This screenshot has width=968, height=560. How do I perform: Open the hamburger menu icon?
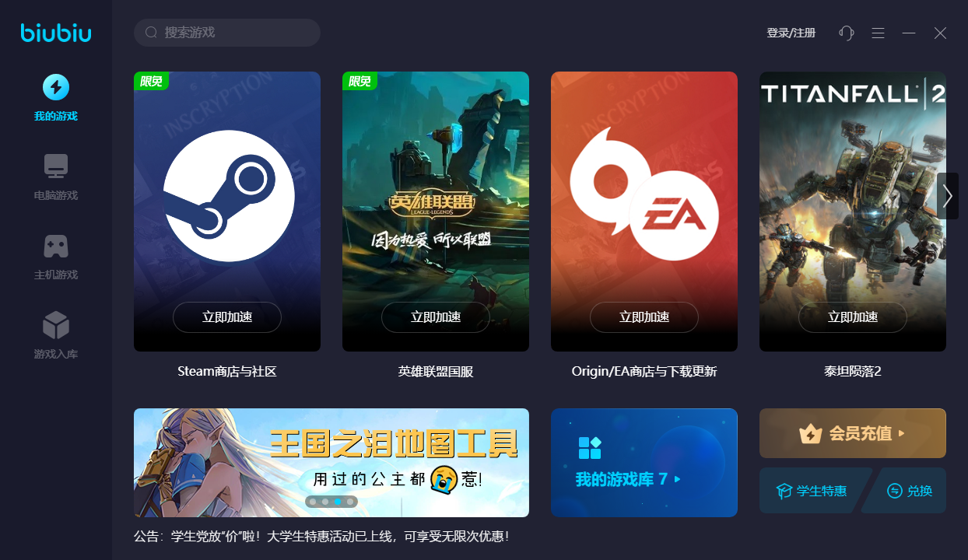(x=878, y=33)
